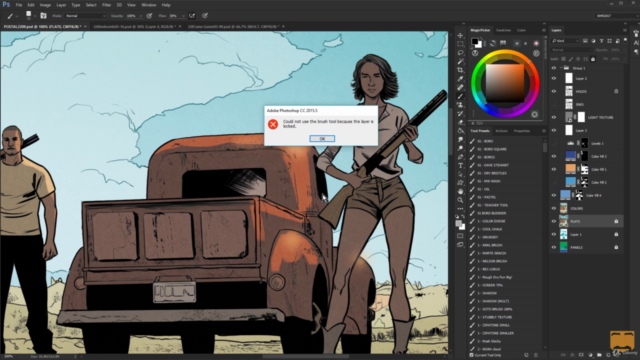Select the Rectangular Marquee tool

[460, 44]
